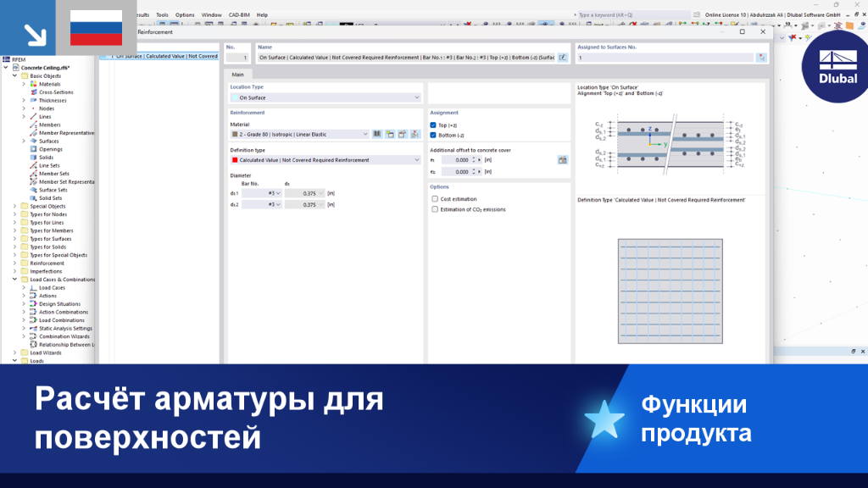This screenshot has height=488, width=868.
Task: Click the eb offset stepper arrows
Action: click(474, 172)
